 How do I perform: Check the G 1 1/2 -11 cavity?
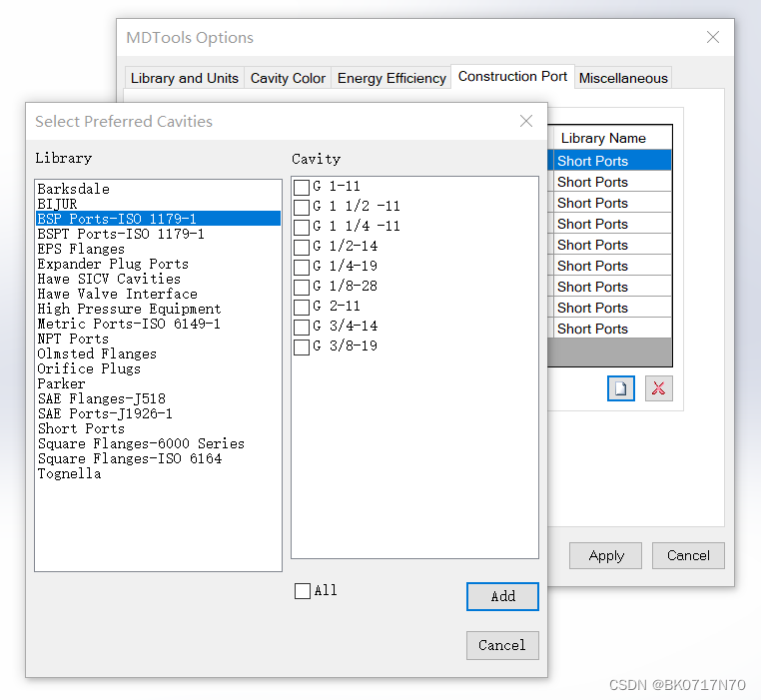pos(302,207)
